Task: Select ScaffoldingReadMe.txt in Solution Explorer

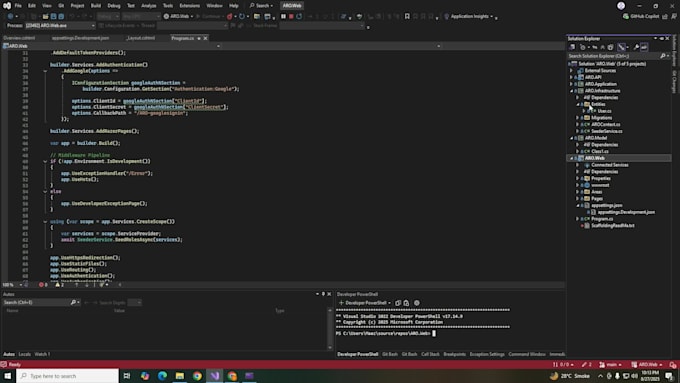Action: 612,226
